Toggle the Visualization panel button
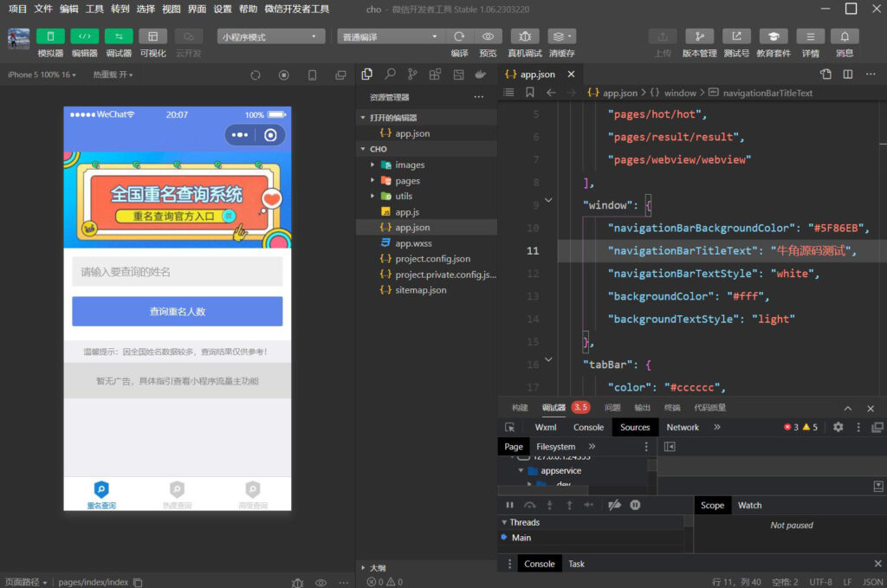This screenshot has width=887, height=588. [153, 36]
